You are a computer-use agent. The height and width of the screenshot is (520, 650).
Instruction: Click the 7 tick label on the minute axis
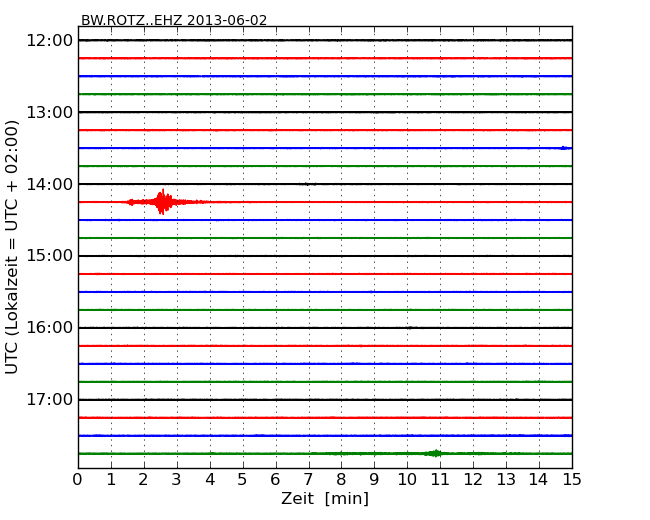click(308, 480)
